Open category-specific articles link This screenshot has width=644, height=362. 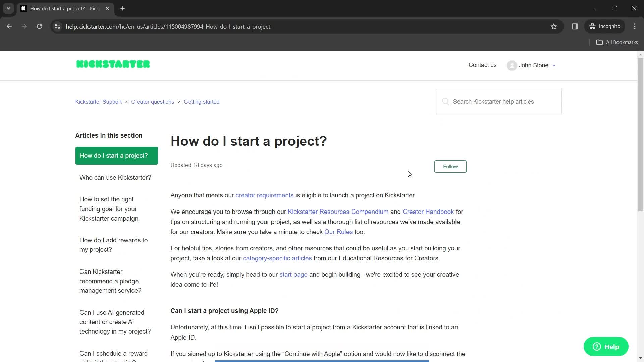point(277,258)
